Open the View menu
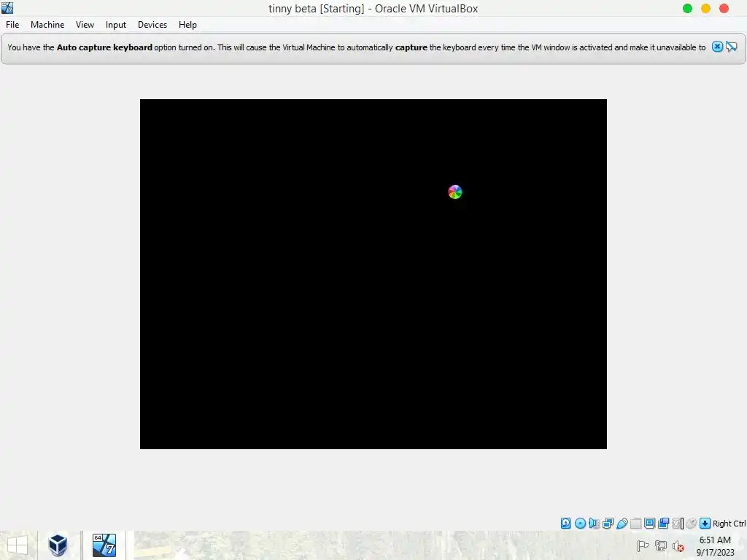 (85, 25)
